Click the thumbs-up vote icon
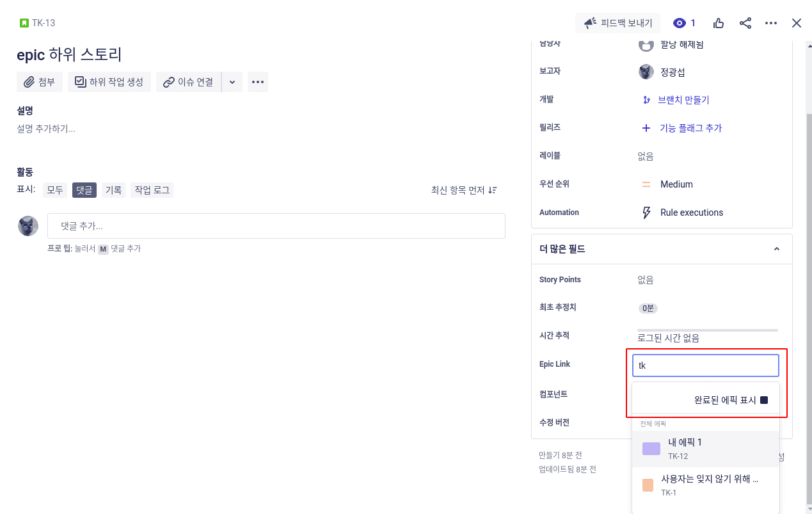Viewport: 812px width, 514px height. tap(719, 23)
